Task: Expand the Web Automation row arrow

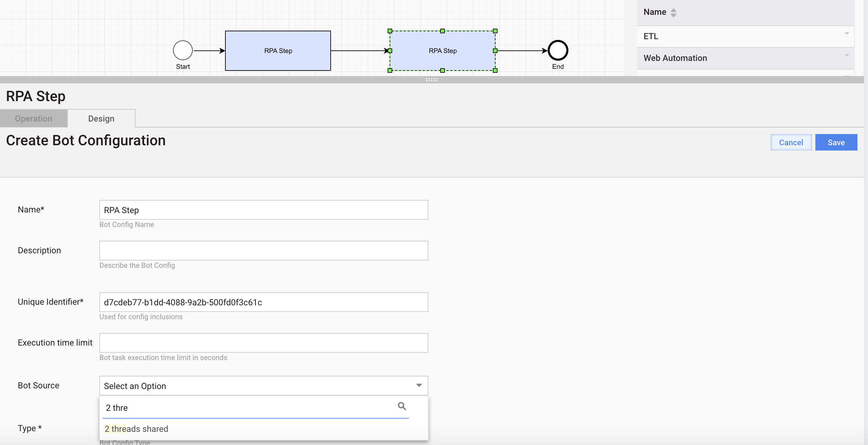Action: coord(847,55)
